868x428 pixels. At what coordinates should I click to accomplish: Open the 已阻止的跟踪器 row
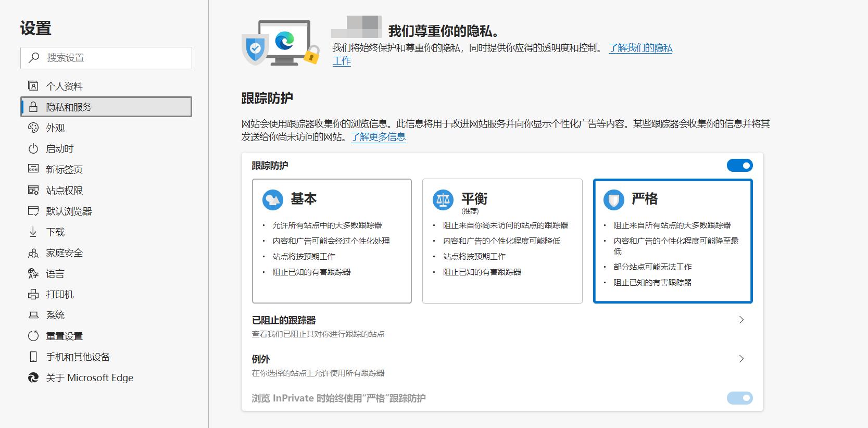502,326
